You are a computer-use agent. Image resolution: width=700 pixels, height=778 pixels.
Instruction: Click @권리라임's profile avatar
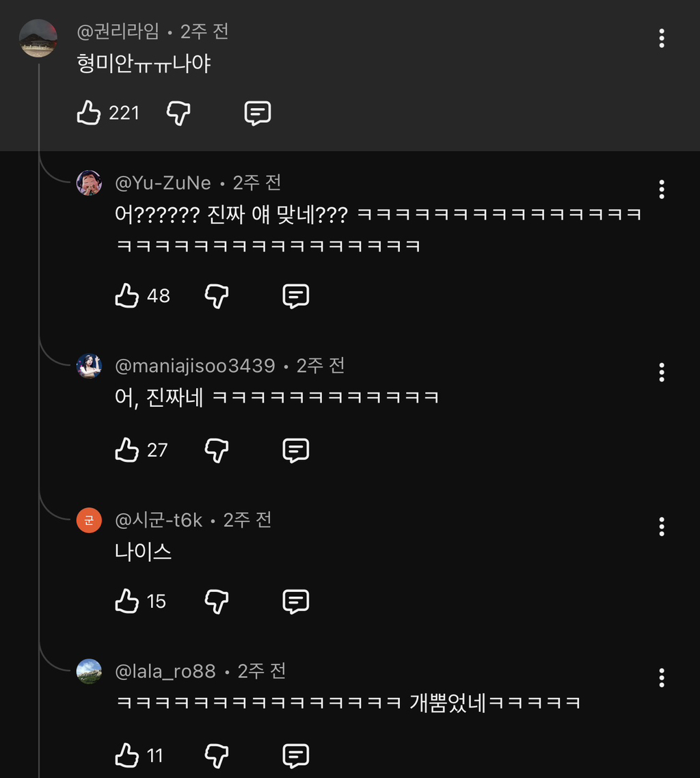(38, 38)
